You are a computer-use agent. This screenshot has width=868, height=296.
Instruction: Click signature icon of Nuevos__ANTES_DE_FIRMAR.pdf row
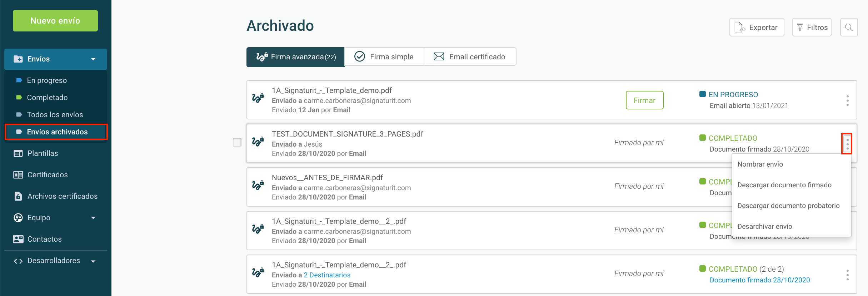(x=258, y=185)
